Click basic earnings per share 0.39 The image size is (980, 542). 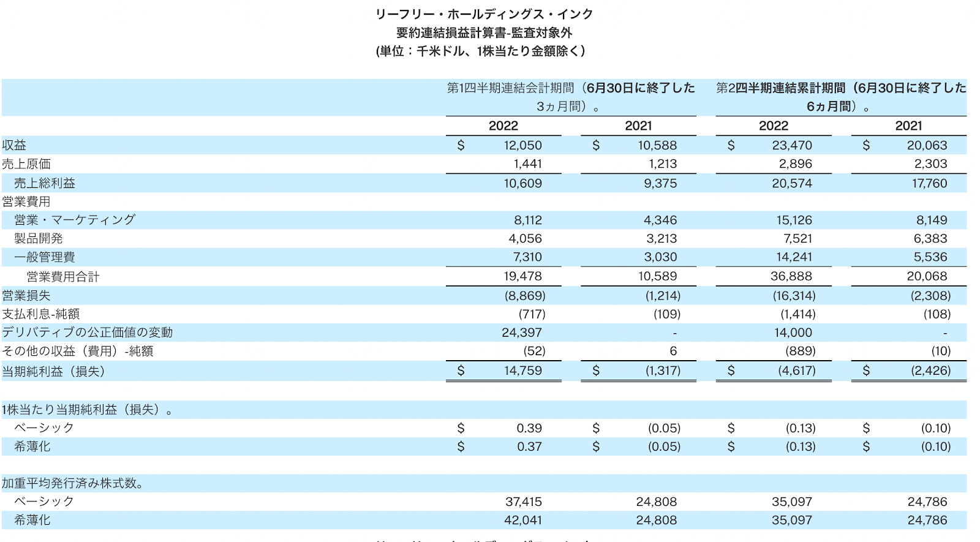(x=529, y=428)
